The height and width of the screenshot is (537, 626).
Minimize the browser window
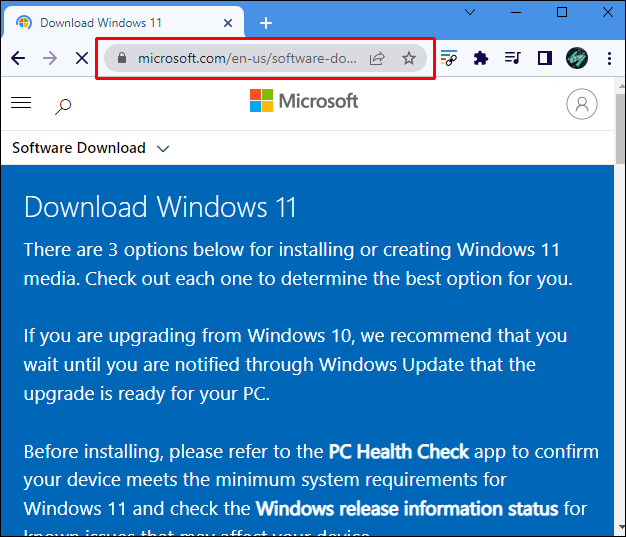(x=516, y=12)
